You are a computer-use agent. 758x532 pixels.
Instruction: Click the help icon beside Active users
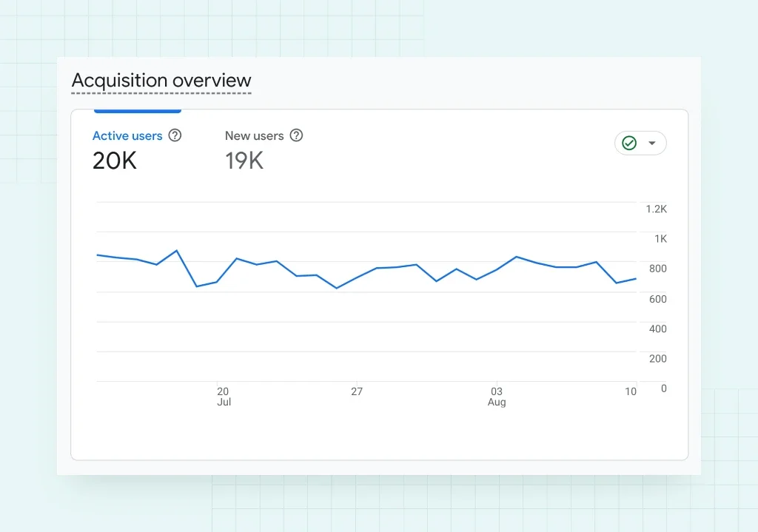tap(175, 135)
